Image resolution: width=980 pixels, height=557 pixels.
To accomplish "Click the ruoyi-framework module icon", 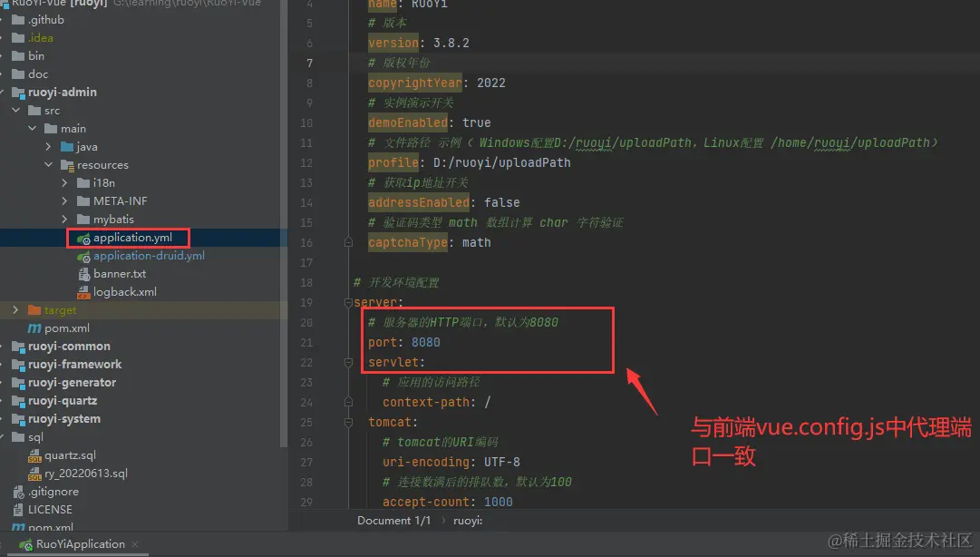I will 18,365.
